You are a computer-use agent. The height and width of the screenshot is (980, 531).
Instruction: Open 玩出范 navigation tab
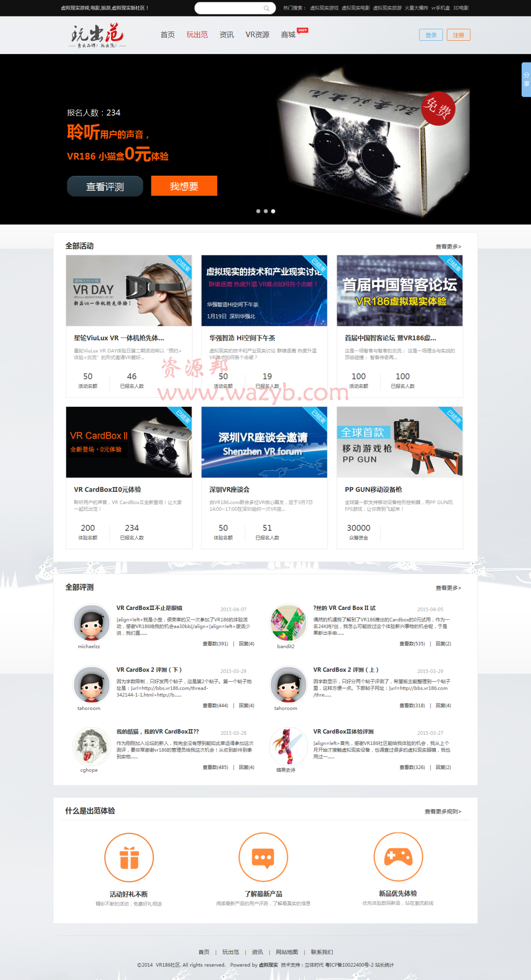[x=197, y=35]
